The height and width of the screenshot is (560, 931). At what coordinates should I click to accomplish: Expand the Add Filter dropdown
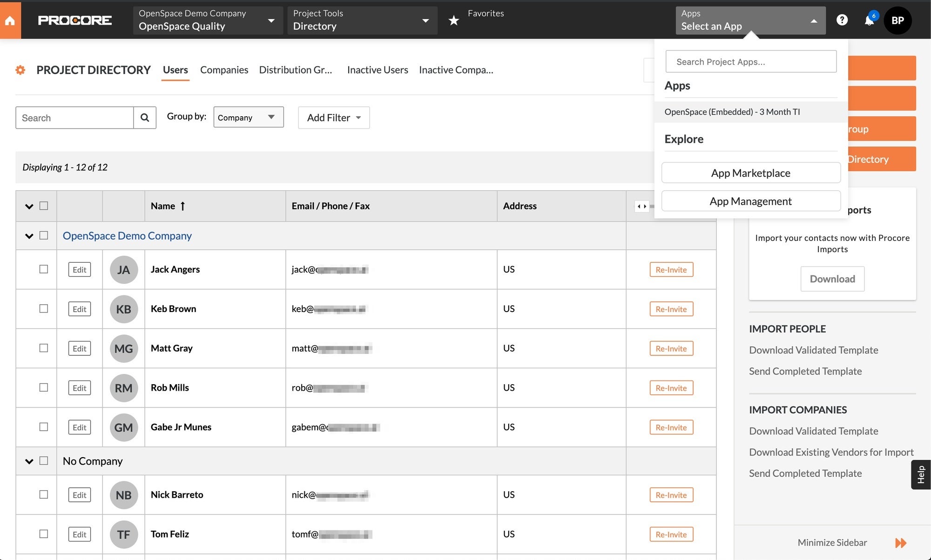click(334, 118)
